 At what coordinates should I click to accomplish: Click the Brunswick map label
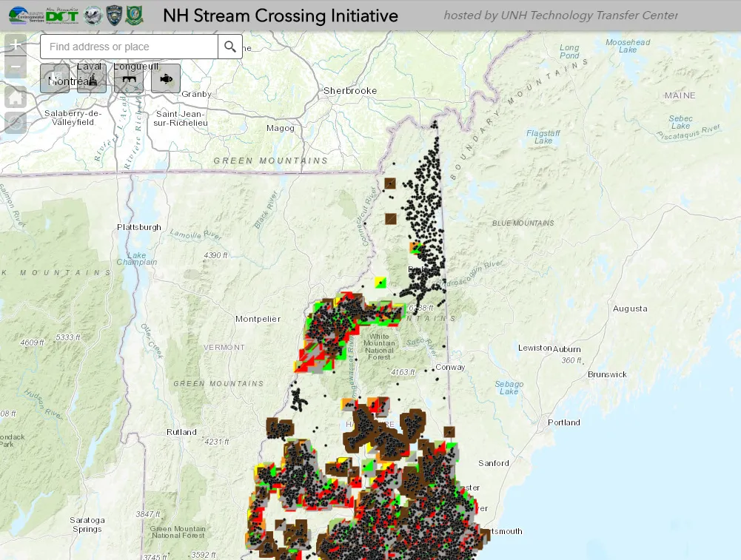click(x=607, y=374)
